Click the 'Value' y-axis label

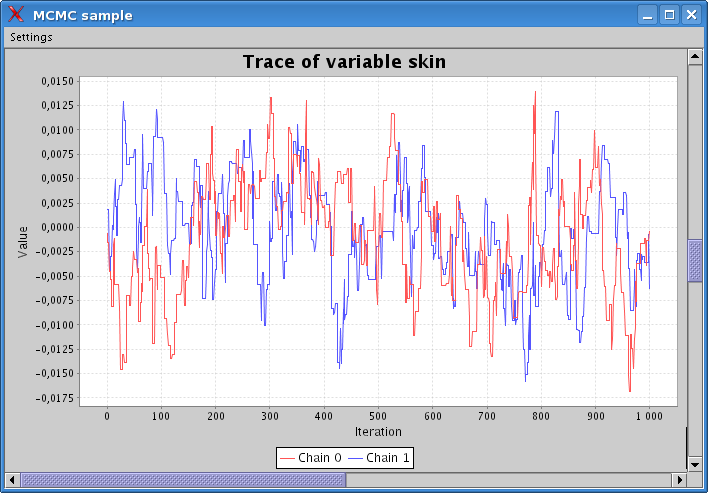pos(23,242)
